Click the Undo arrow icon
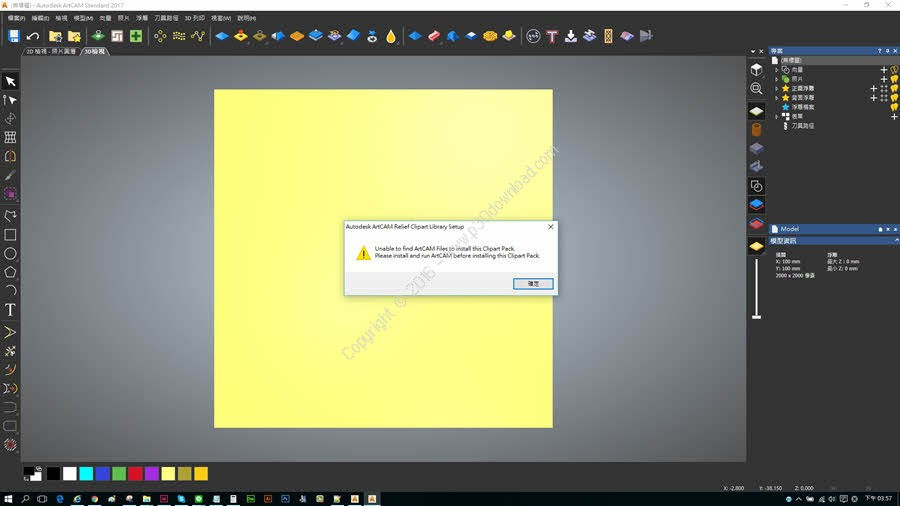The height and width of the screenshot is (506, 900). (33, 36)
